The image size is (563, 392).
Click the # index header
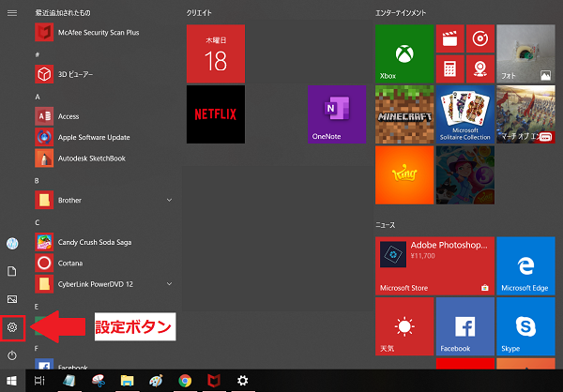[37, 54]
